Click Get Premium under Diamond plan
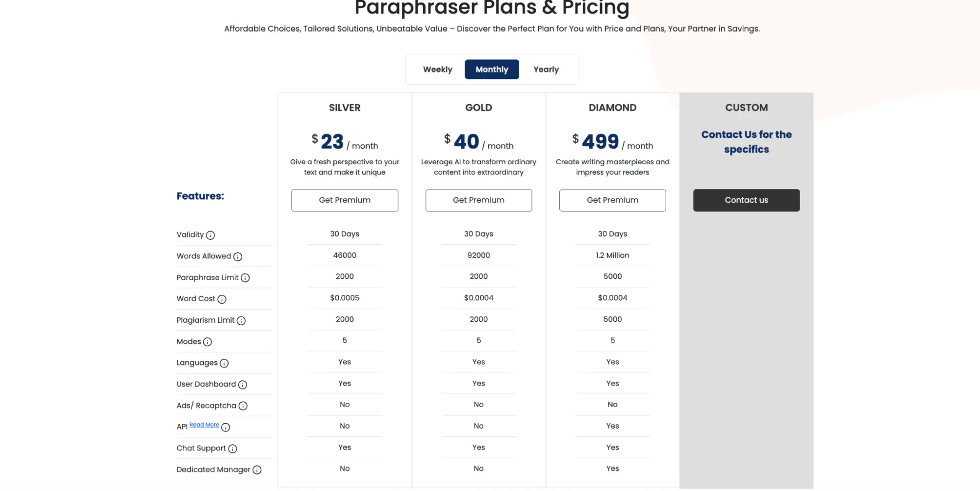This screenshot has width=980, height=491. [612, 200]
